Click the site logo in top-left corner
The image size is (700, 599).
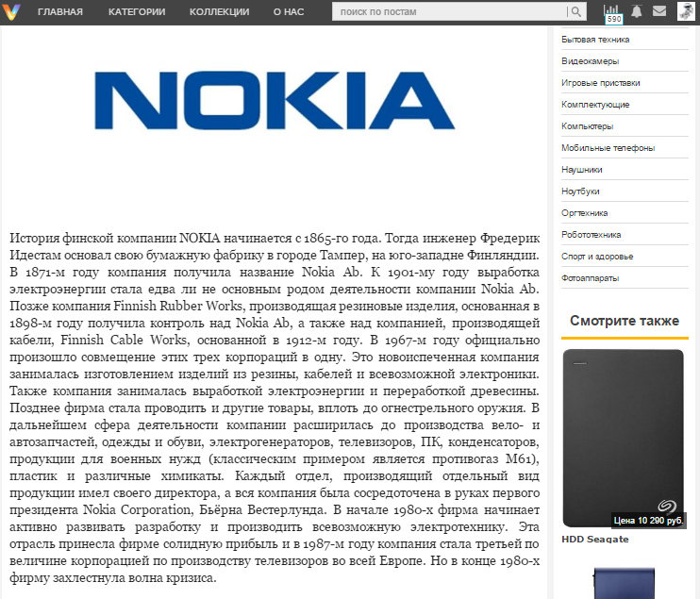[11, 11]
